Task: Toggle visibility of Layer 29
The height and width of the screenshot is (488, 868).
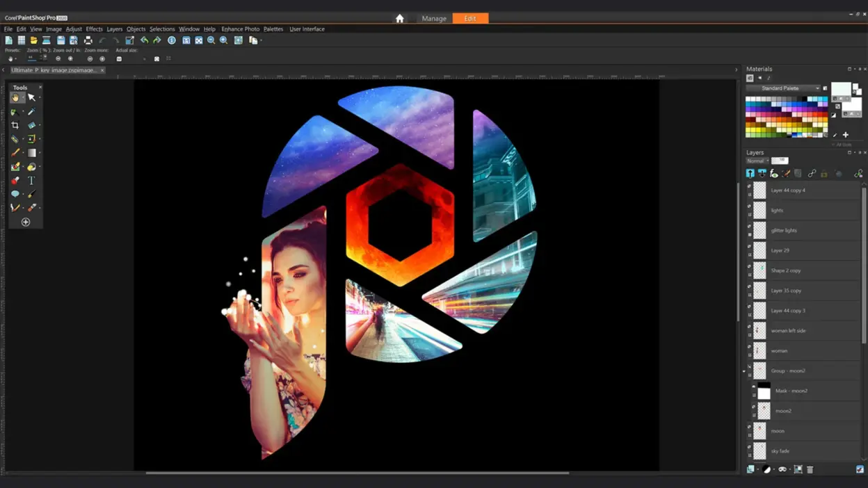Action: click(749, 247)
